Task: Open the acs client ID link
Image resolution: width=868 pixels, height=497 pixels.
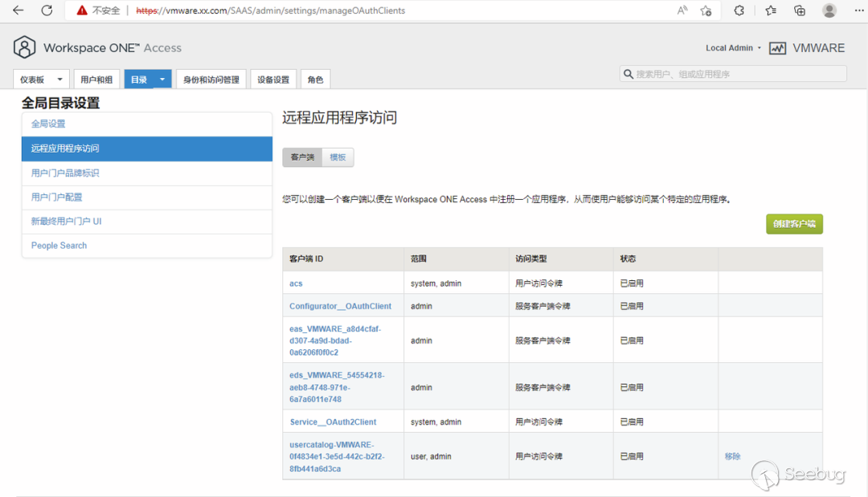Action: [x=296, y=283]
